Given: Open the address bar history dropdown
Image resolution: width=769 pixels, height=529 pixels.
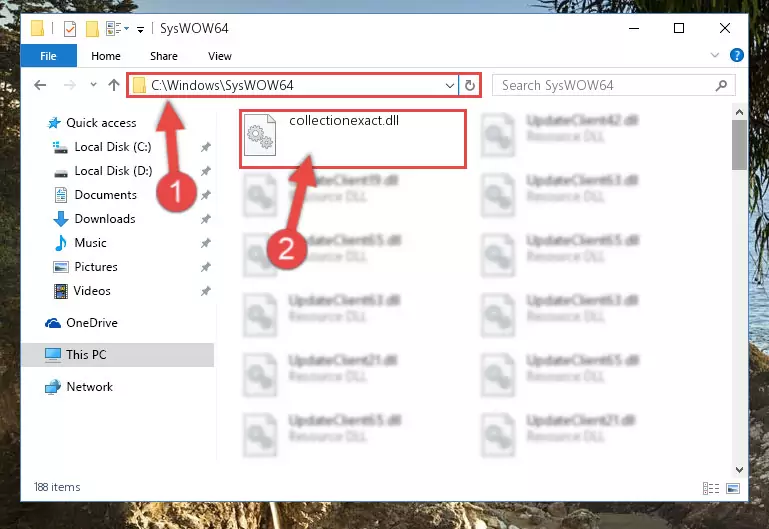Looking at the screenshot, I should coord(449,86).
